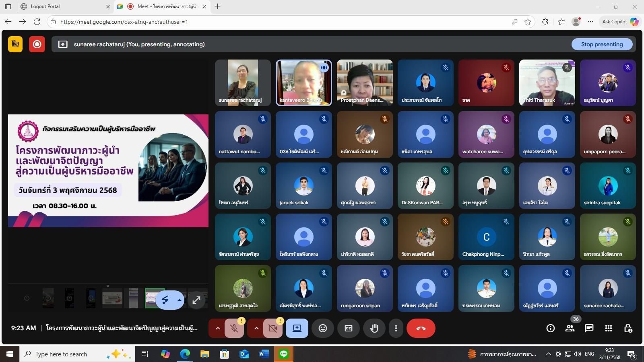
Task: Raise your hand in the meeting
Action: coord(374,328)
